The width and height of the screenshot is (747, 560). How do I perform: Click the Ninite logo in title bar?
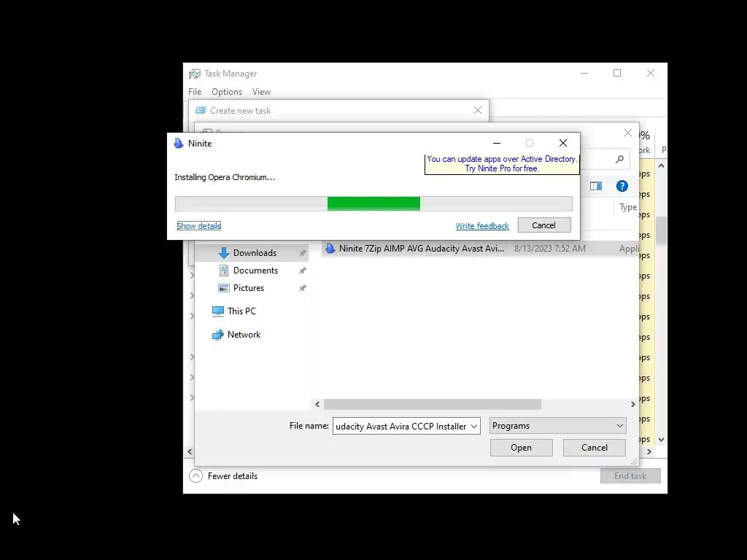(179, 144)
